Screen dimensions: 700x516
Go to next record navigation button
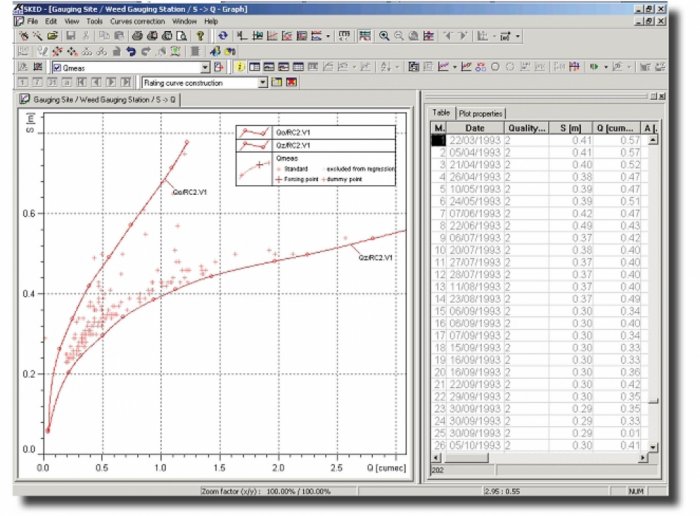point(111,82)
